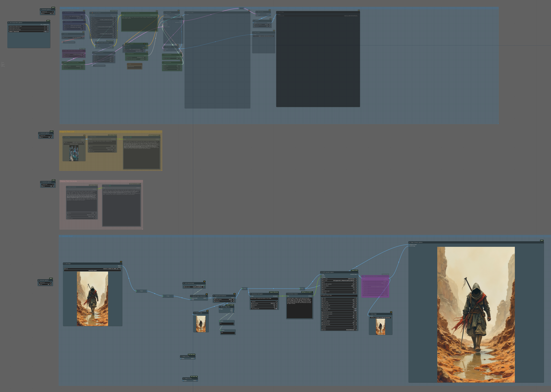551x392 pixels.
Task: Click choose file to upload in the SUPIR group's Load Image node
Action: tap(92, 271)
